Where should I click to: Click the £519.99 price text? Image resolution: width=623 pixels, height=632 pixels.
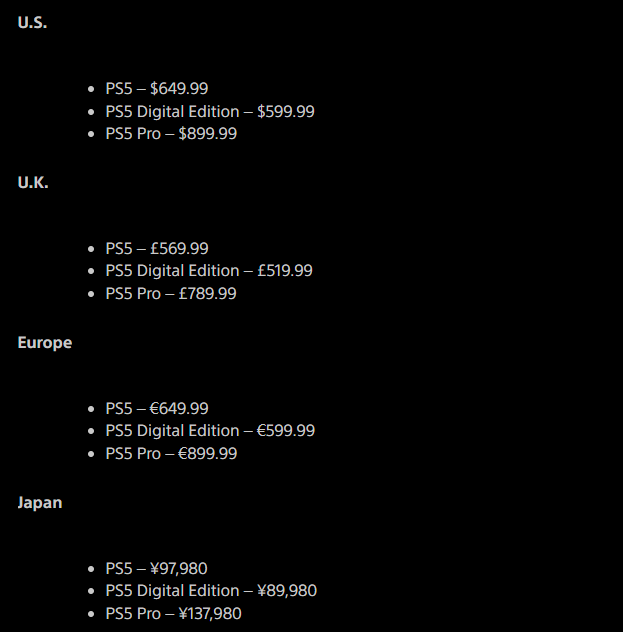coord(285,271)
